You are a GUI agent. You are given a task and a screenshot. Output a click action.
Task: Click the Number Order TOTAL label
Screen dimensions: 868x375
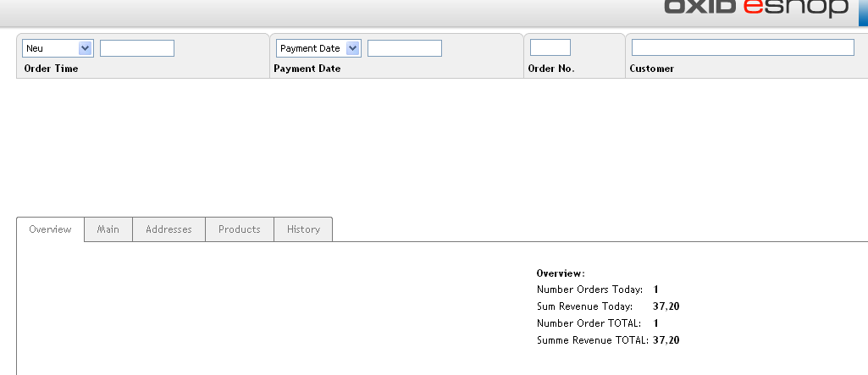[x=589, y=323]
